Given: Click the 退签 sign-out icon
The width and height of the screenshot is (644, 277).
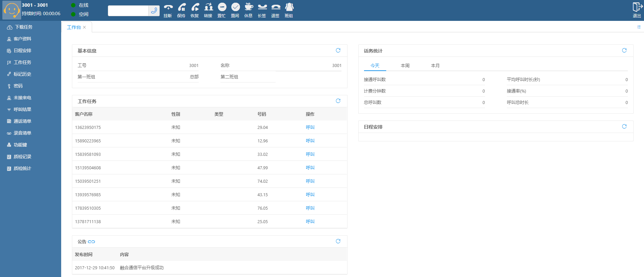Looking at the screenshot, I should (x=276, y=7).
